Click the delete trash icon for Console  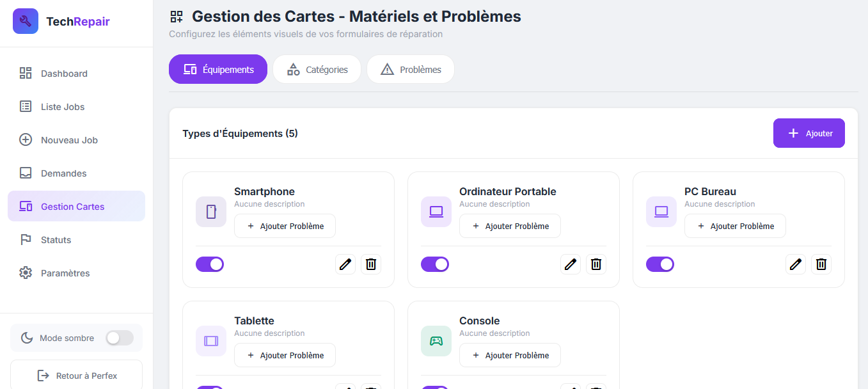(596, 386)
